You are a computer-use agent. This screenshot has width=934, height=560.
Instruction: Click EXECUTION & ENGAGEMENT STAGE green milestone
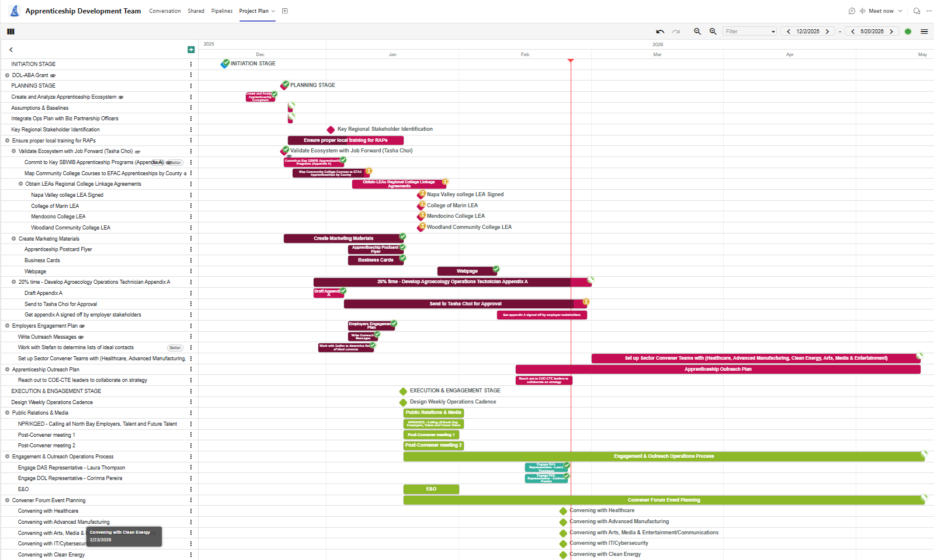(x=403, y=391)
